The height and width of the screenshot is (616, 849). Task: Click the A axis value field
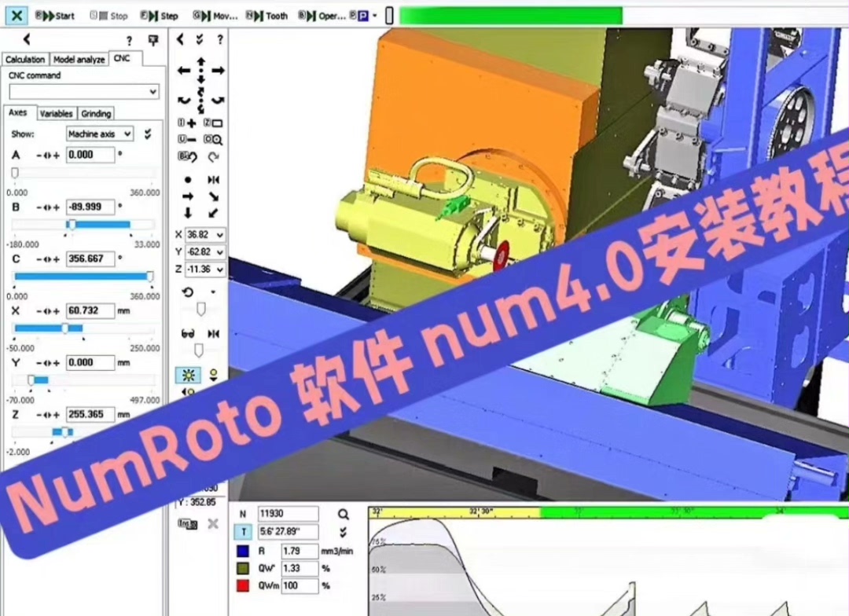90,155
